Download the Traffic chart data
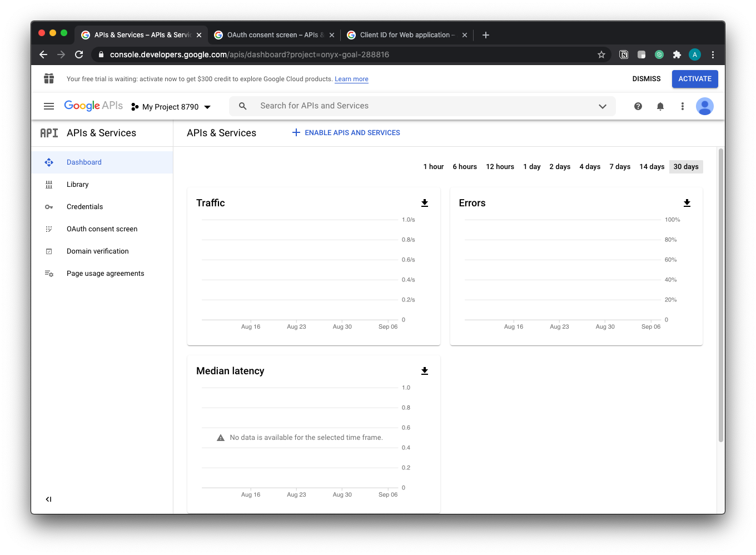Screen dimensions: 756x555 click(x=425, y=203)
